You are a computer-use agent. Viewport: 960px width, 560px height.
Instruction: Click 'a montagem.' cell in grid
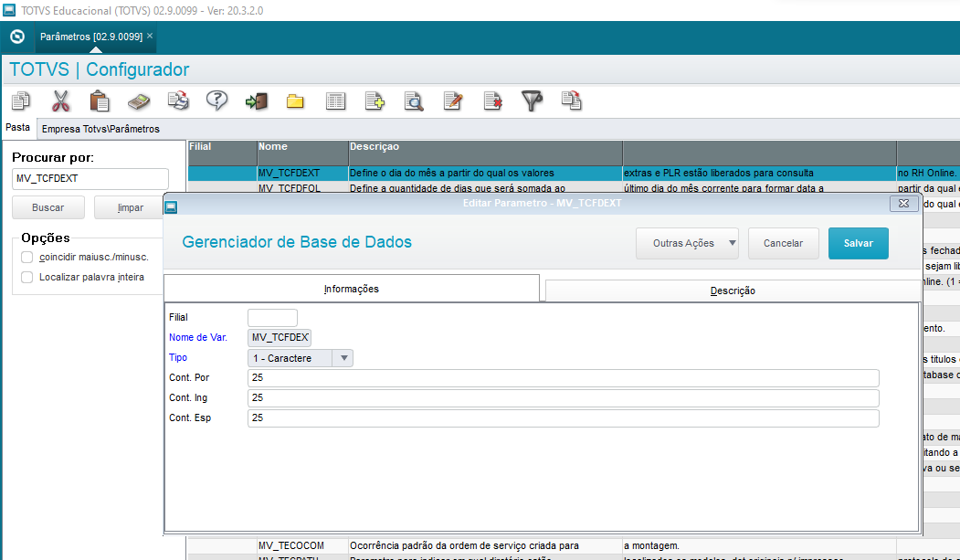click(759, 545)
